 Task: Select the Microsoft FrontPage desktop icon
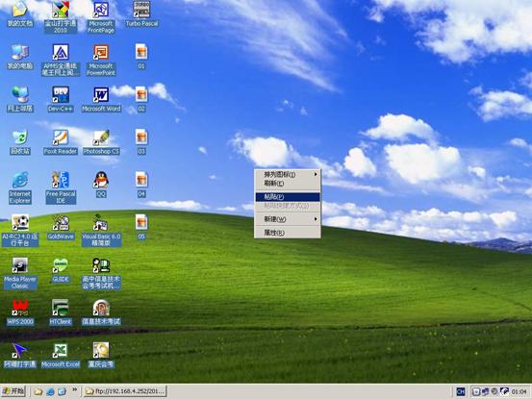click(x=101, y=16)
